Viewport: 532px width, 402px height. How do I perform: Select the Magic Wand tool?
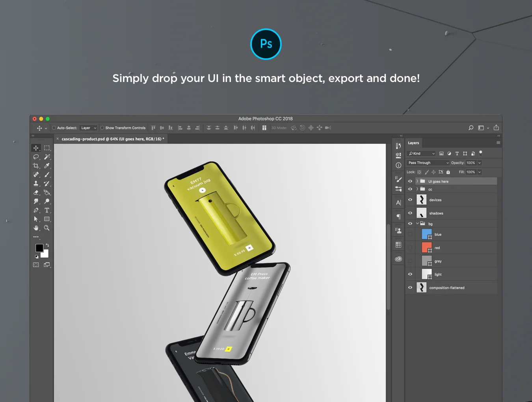point(47,157)
